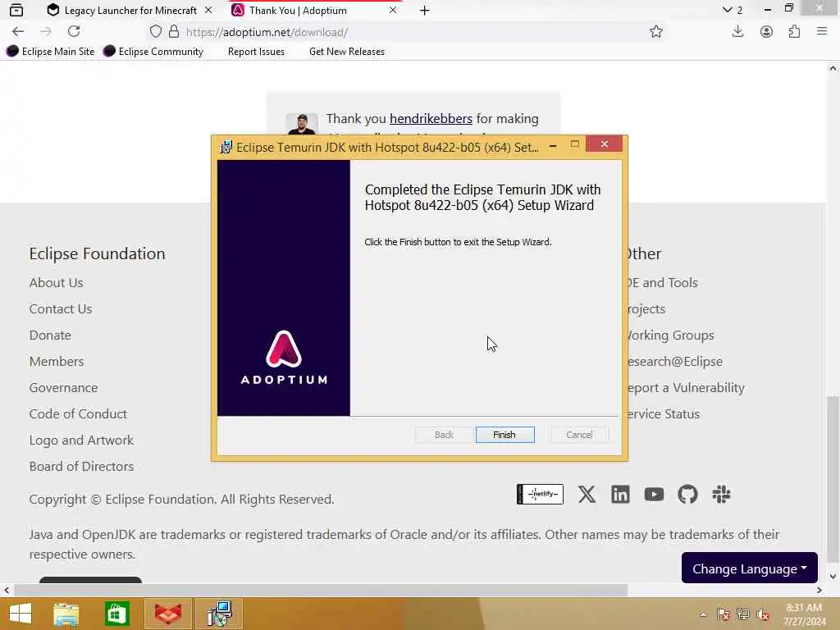This screenshot has height=630, width=840.
Task: Open the browser downloads panel
Action: point(737,32)
